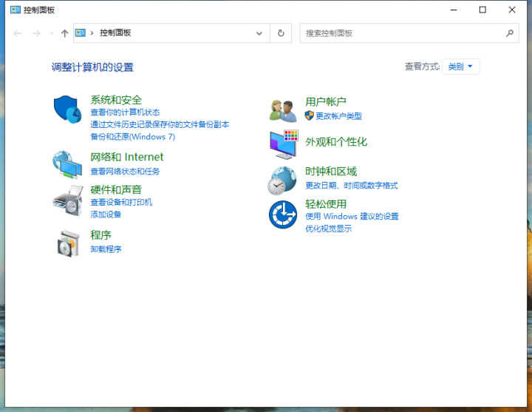Viewport: 532px width, 412px height.
Task: Click the 外观和个性化 monitor icon
Action: tap(282, 144)
